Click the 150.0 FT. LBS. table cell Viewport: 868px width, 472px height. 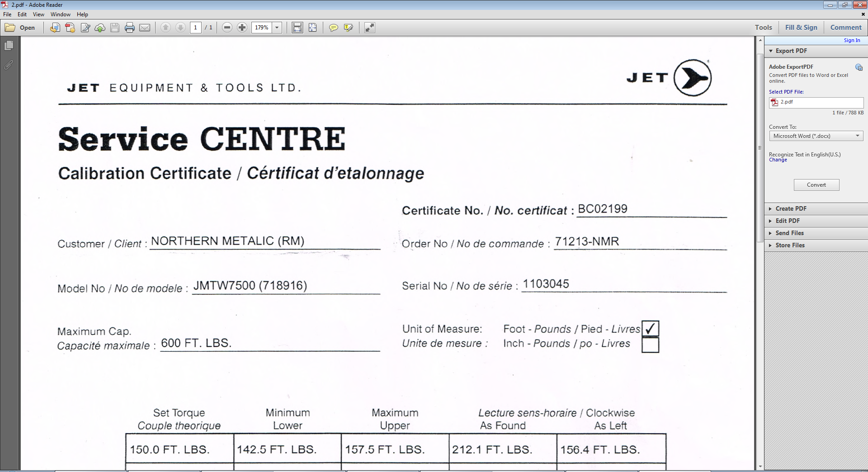click(180, 448)
